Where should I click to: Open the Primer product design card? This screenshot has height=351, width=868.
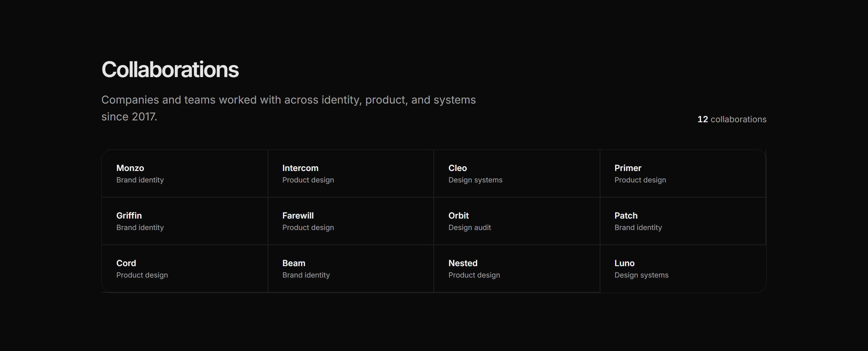[x=683, y=173]
